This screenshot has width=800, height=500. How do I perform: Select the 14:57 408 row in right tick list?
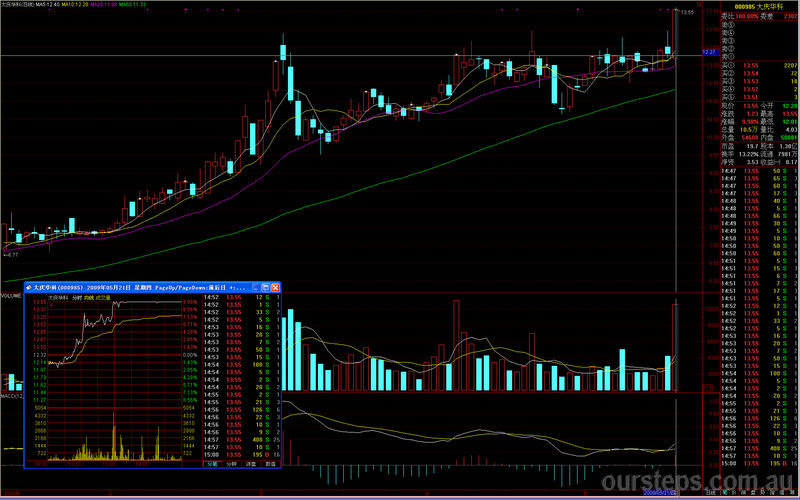[759, 448]
